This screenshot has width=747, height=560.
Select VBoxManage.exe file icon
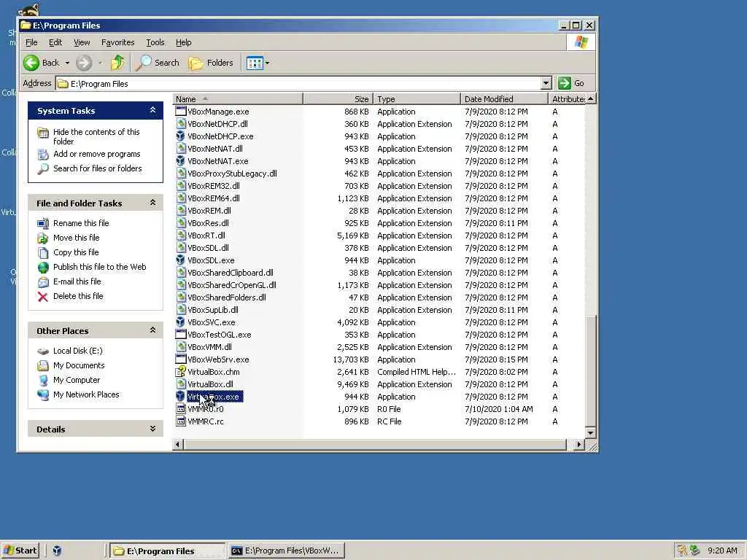[181, 112]
